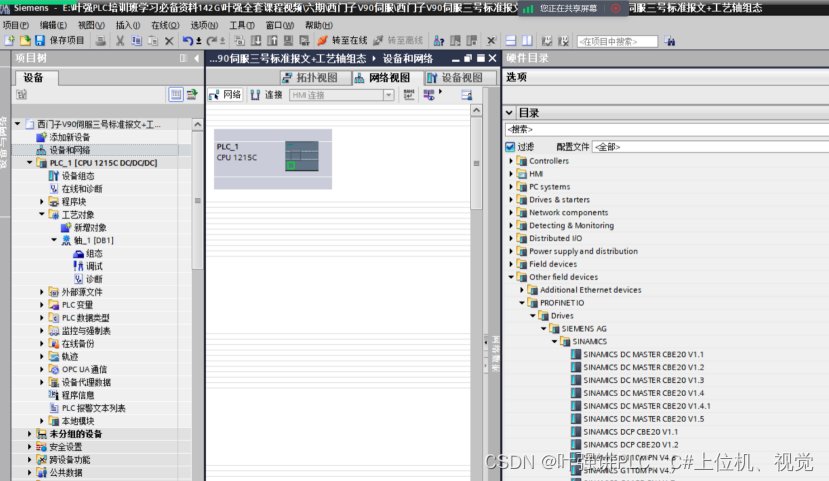Screen dimensions: 829x481
Task: Open 在线和诊断 under PLC_1
Action: point(76,189)
